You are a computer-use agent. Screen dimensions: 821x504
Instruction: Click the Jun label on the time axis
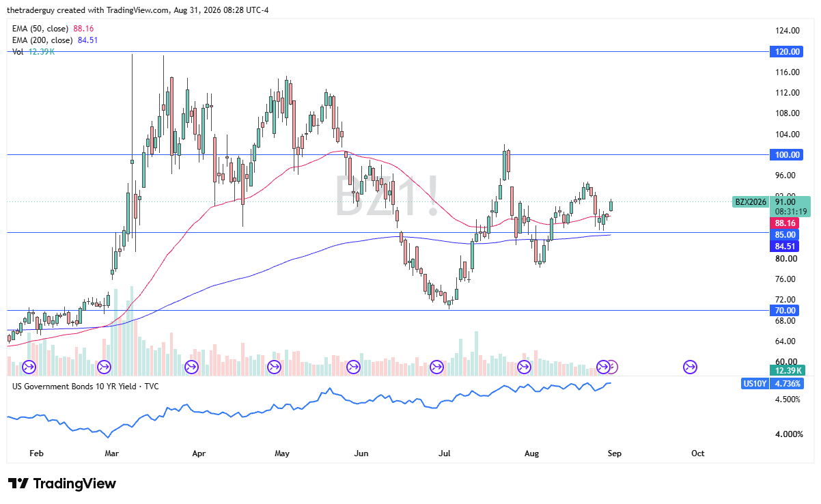coord(361,453)
